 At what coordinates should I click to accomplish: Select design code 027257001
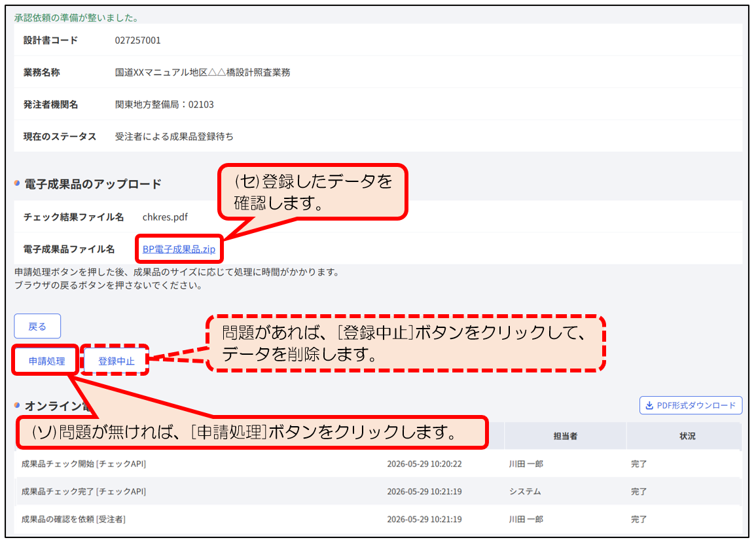pos(137,41)
